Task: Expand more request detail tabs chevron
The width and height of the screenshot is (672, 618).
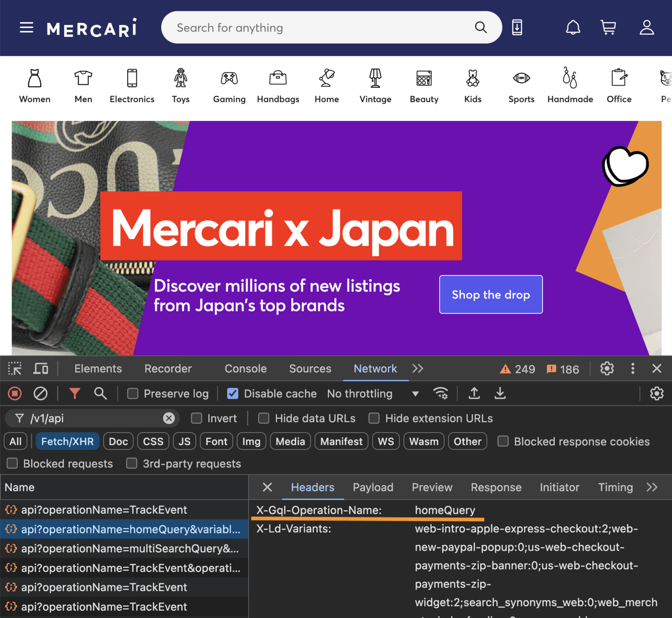Action: pos(652,487)
